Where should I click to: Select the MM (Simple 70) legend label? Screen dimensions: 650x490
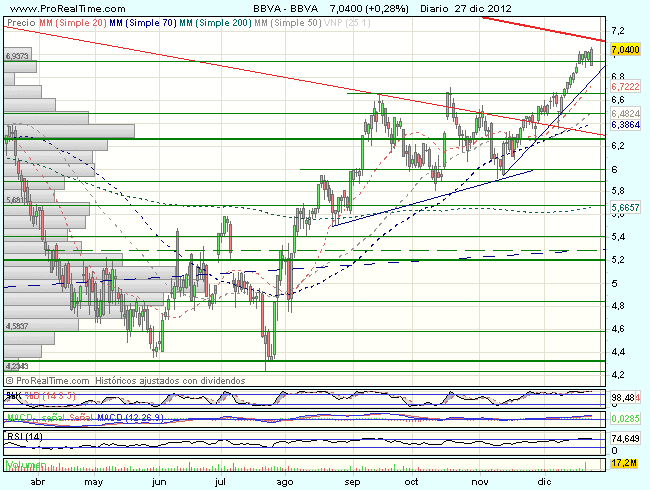(143, 23)
